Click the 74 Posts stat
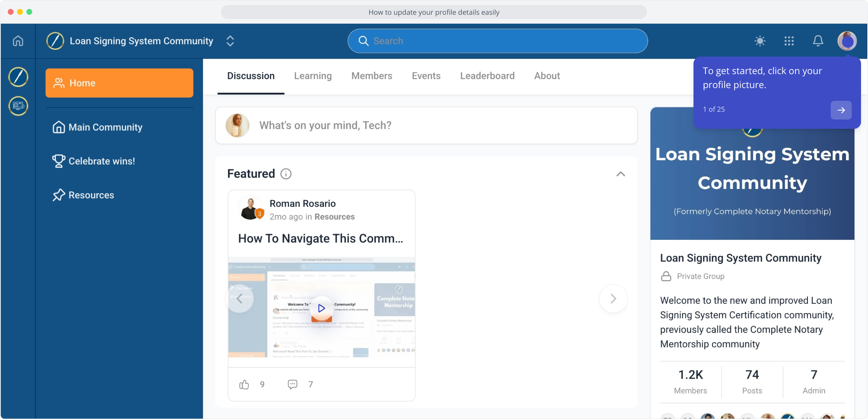868x419 pixels. click(752, 382)
